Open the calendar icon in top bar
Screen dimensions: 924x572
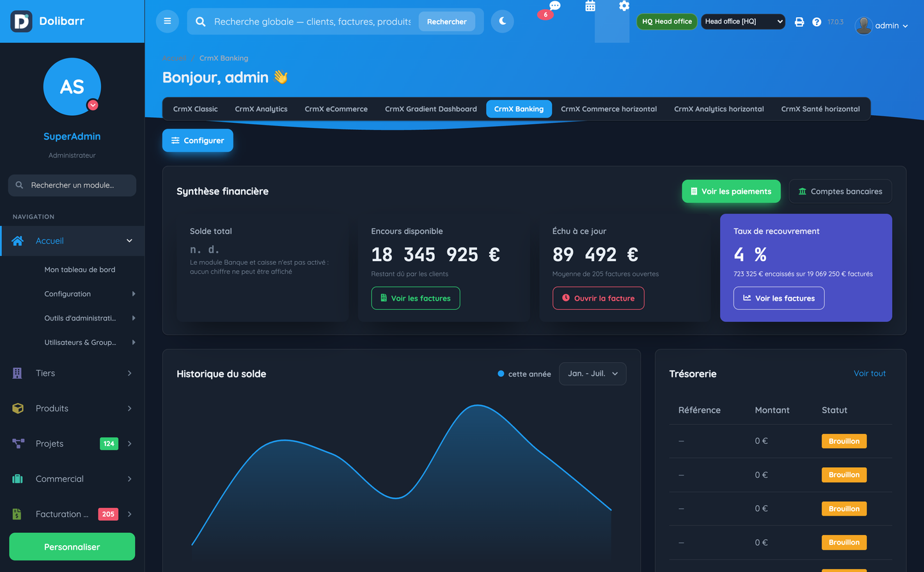tap(590, 6)
